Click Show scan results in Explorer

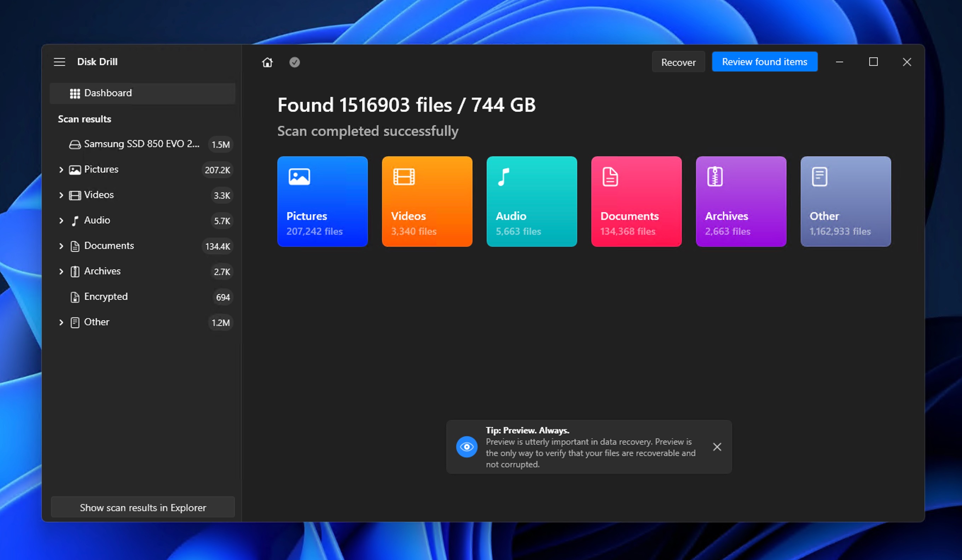(x=143, y=507)
